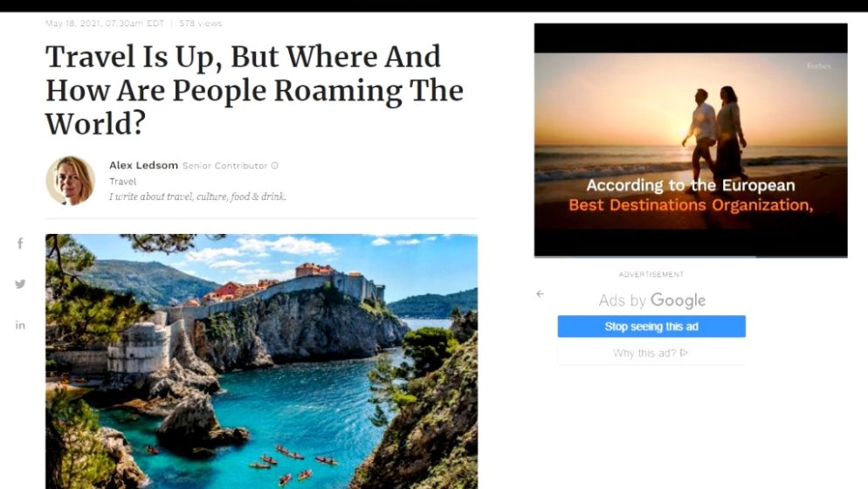Click the Senior Contributor label
The height and width of the screenshot is (489, 868).
point(224,166)
